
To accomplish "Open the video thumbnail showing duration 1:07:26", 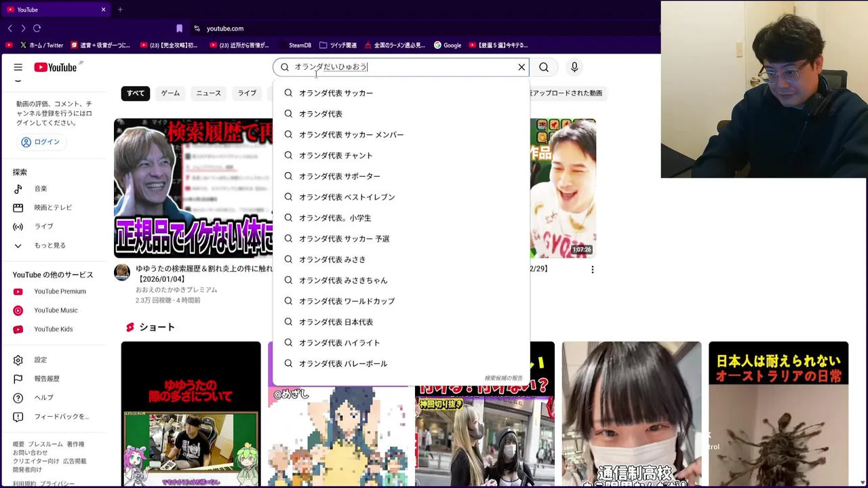I will (563, 188).
